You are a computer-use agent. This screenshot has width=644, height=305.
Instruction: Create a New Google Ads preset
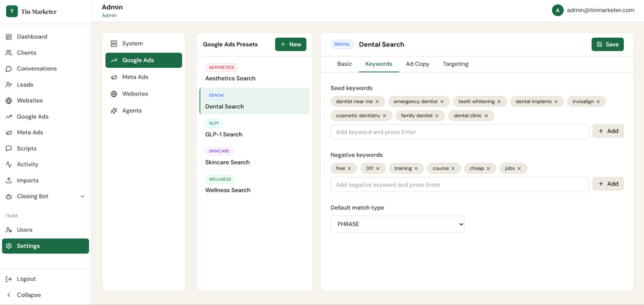pos(290,44)
